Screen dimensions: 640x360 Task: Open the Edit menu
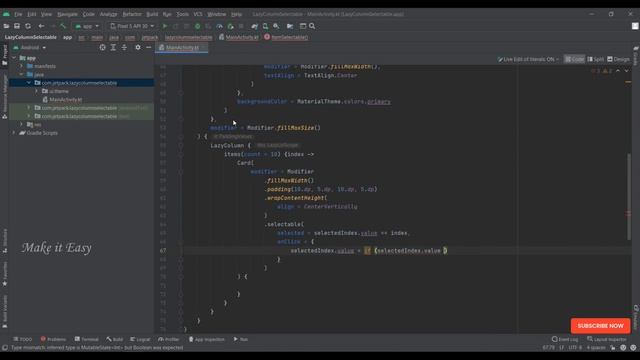(x=31, y=14)
